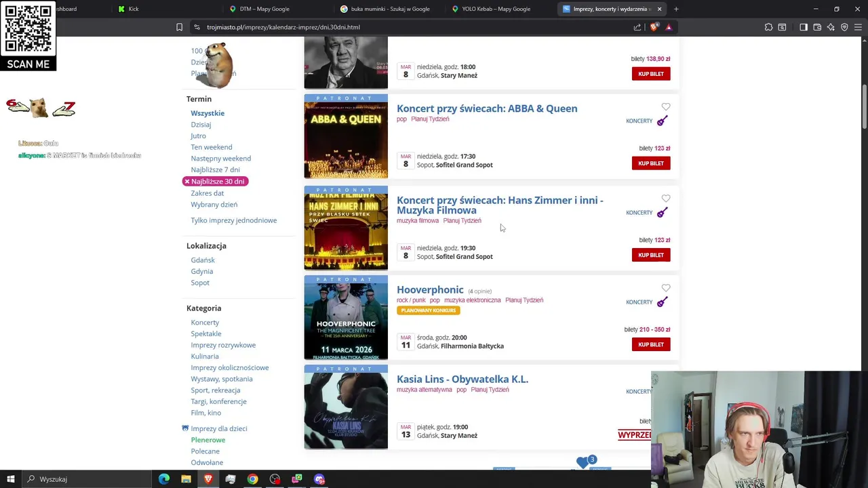Open the browser hamburger menu
868x488 pixels.
coord(858,27)
